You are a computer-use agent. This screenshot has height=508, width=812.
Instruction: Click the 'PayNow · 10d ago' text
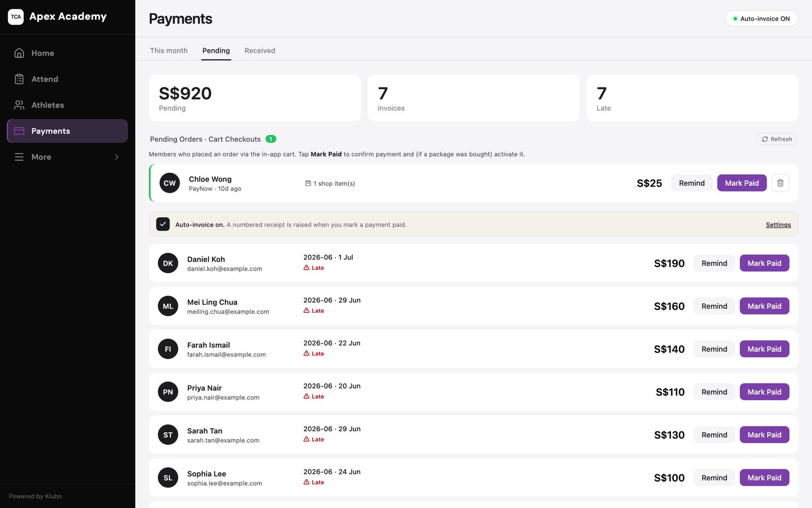coord(215,188)
